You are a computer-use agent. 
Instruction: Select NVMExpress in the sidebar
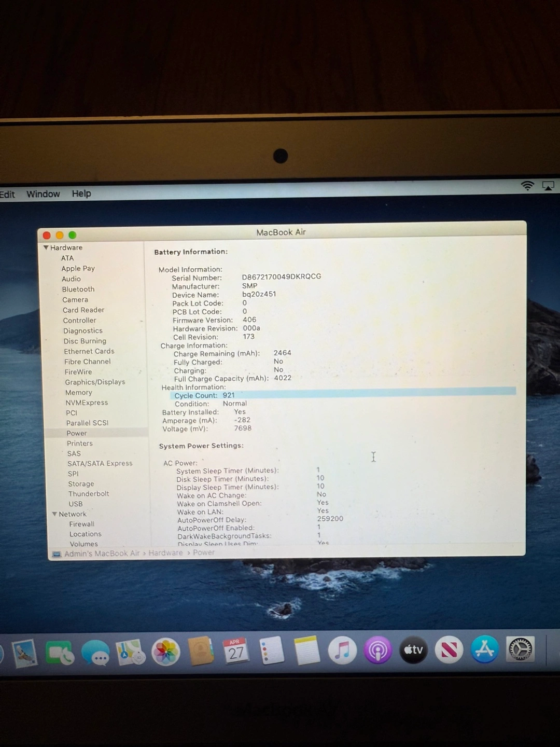coord(87,403)
